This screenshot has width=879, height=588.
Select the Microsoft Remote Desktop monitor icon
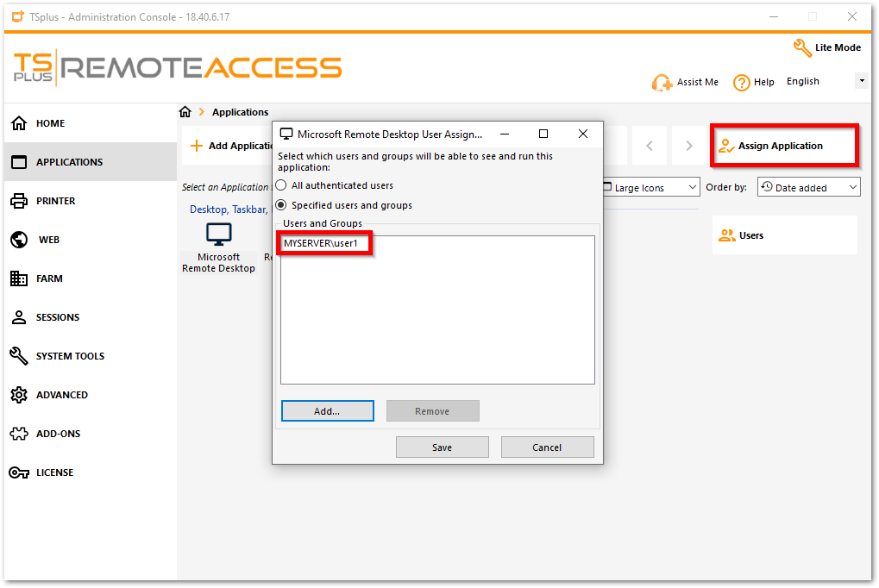tap(218, 235)
